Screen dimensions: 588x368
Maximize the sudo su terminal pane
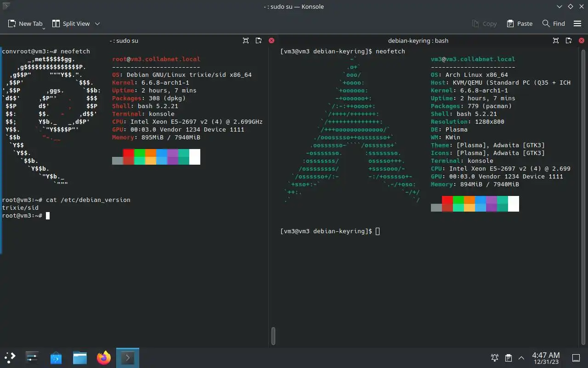tap(246, 40)
